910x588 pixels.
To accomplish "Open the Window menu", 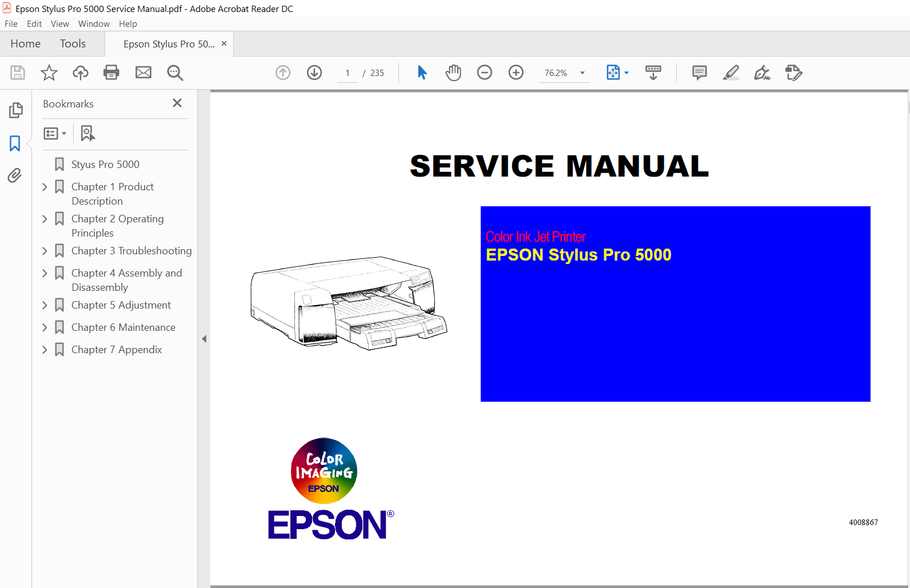I will 94,24.
